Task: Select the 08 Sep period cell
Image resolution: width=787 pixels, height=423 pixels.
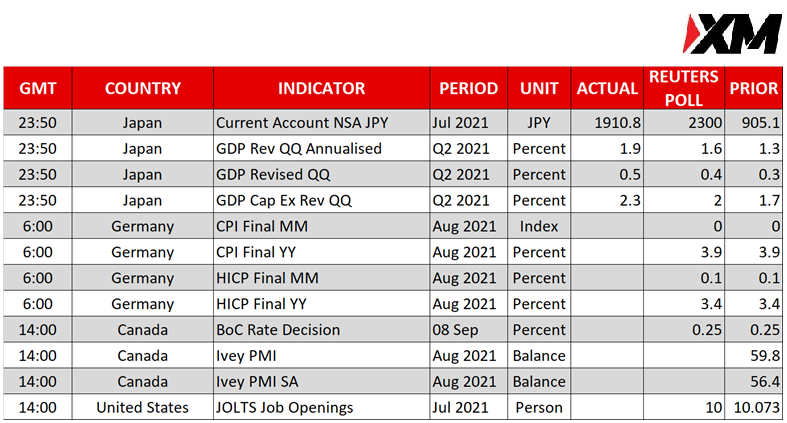Action: pyautogui.click(x=468, y=330)
